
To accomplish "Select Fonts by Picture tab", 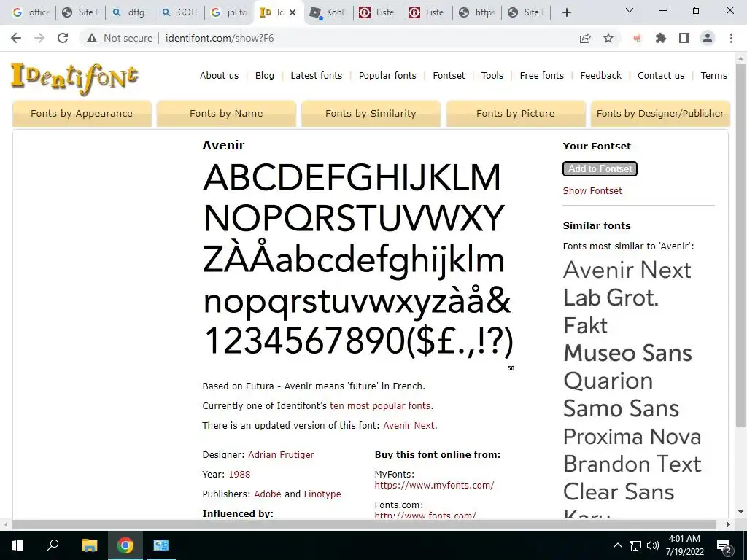I will 516,113.
